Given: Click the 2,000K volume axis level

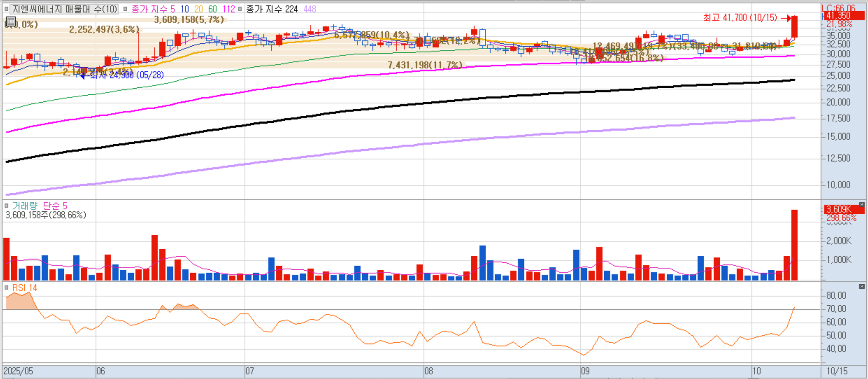Looking at the screenshot, I should click(x=839, y=241).
